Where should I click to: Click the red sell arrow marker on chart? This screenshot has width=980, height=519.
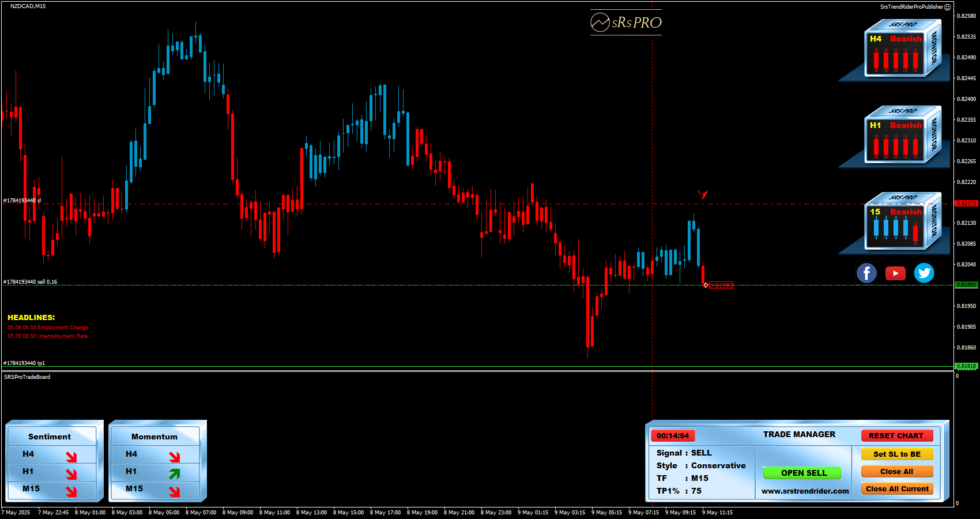coord(702,194)
